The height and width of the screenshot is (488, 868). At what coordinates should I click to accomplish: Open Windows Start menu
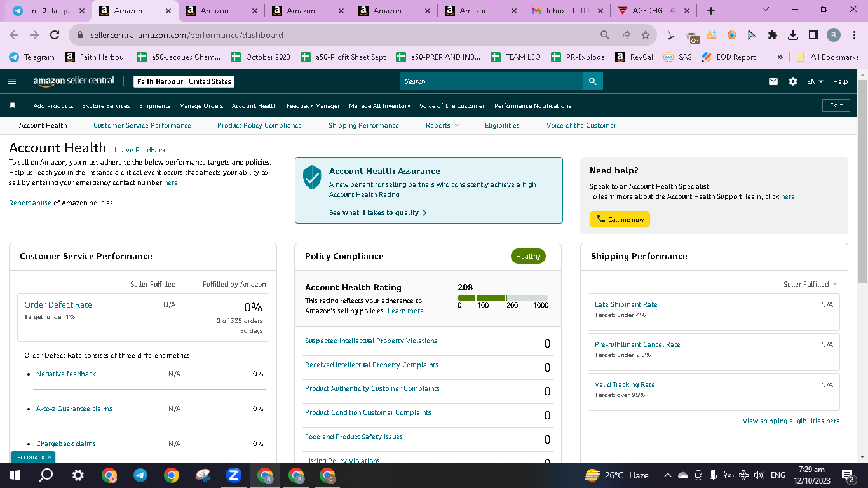click(x=15, y=475)
